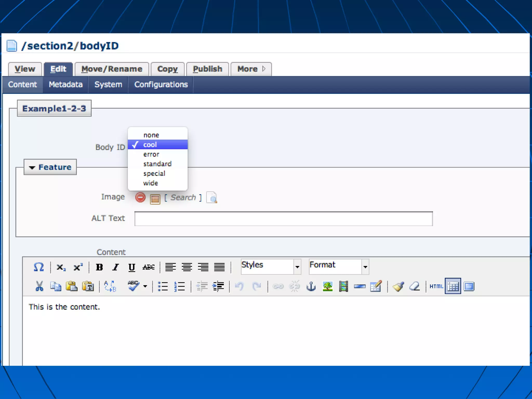Remove link (unlink) icon
This screenshot has width=532, height=399.
(x=295, y=286)
